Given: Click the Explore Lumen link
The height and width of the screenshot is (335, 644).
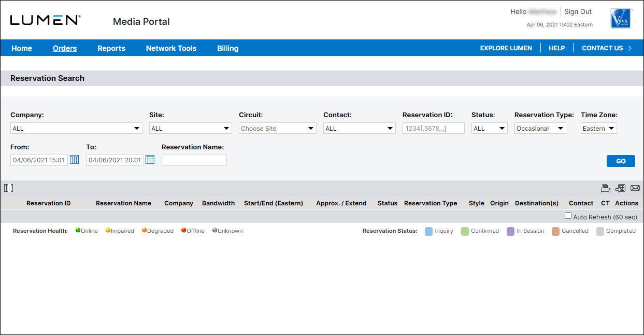Looking at the screenshot, I should pyautogui.click(x=506, y=48).
